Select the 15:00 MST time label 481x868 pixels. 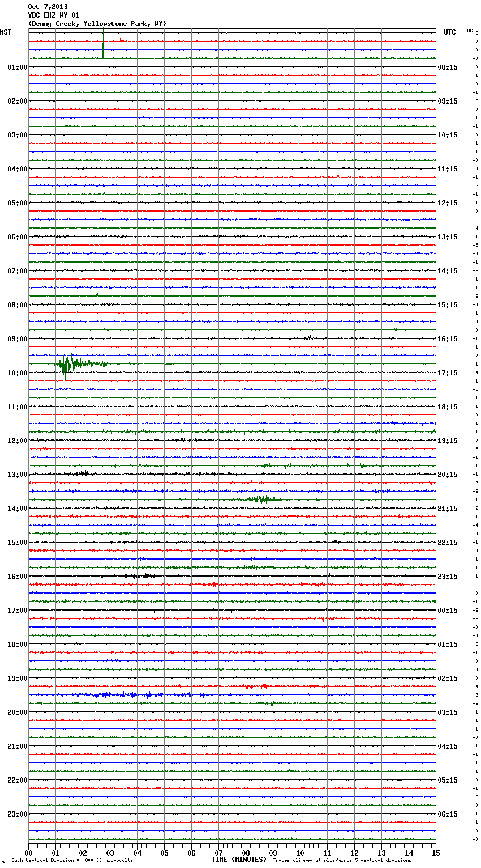pyautogui.click(x=18, y=543)
